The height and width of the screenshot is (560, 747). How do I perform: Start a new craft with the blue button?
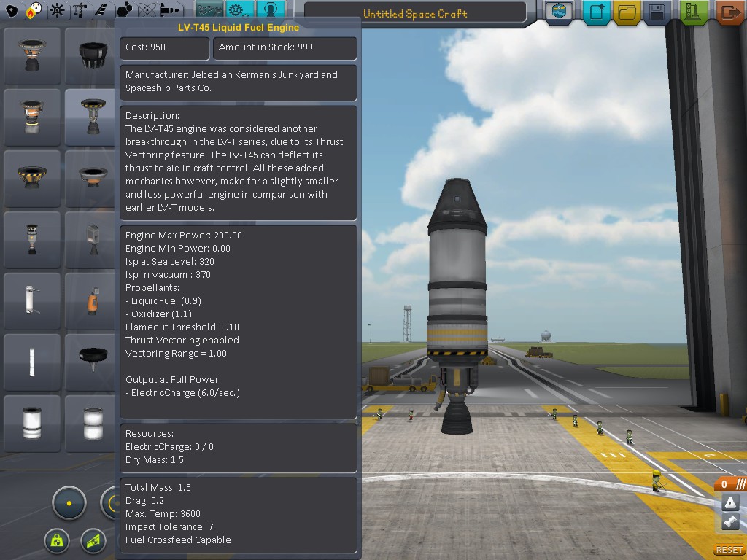coord(597,12)
